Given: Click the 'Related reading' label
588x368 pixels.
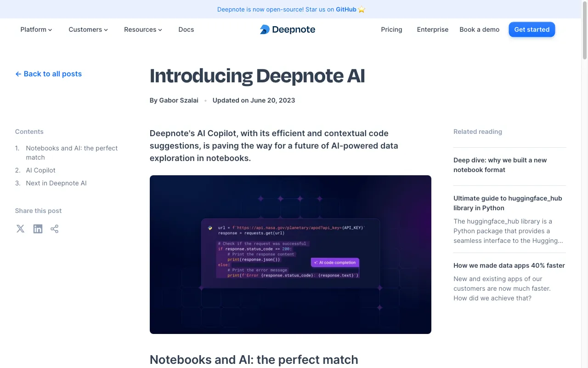Looking at the screenshot, I should [x=478, y=132].
